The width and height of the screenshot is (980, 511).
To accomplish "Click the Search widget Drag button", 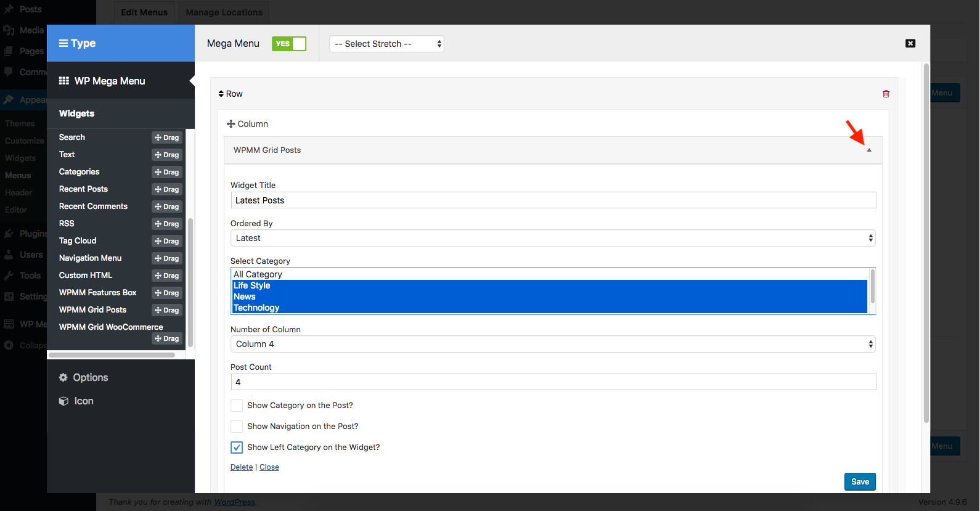I will 167,137.
